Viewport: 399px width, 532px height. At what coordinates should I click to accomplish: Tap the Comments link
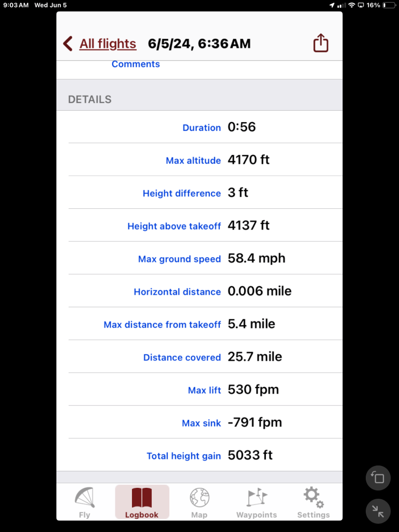coord(136,64)
